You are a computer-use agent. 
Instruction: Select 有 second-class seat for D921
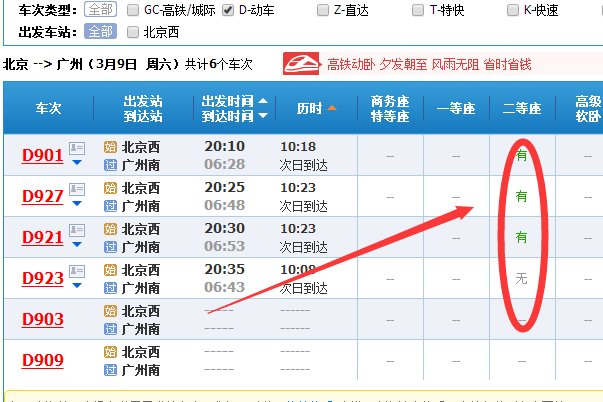point(521,237)
